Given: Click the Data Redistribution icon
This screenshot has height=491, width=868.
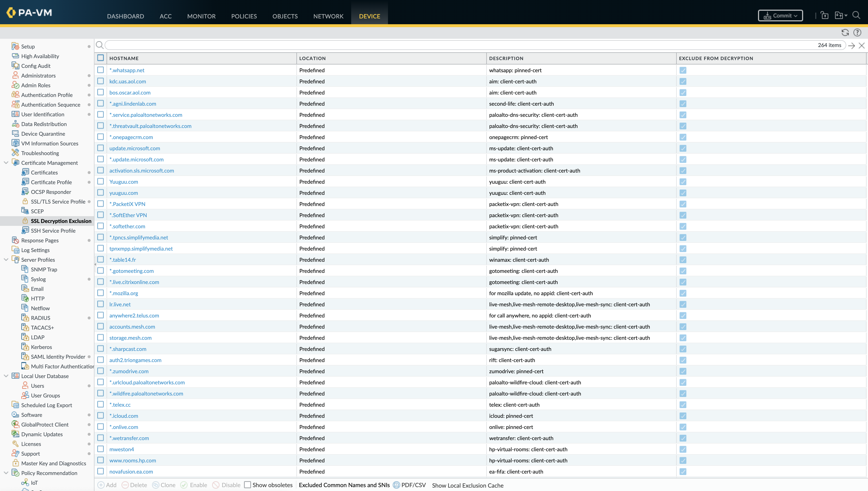Looking at the screenshot, I should (15, 124).
